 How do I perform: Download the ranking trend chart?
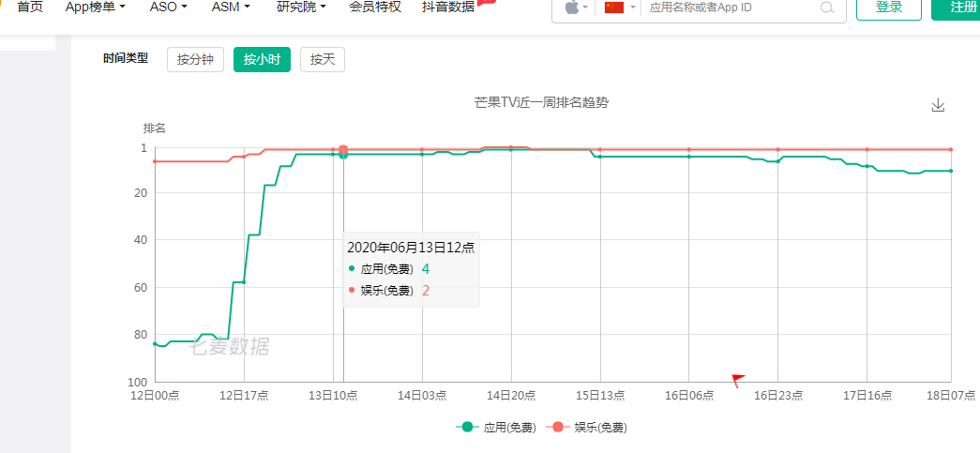pyautogui.click(x=938, y=105)
